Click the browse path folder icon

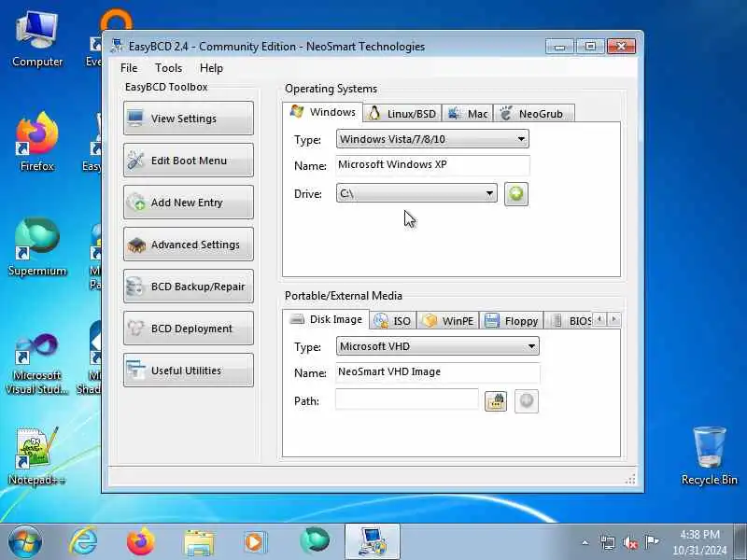pos(496,401)
